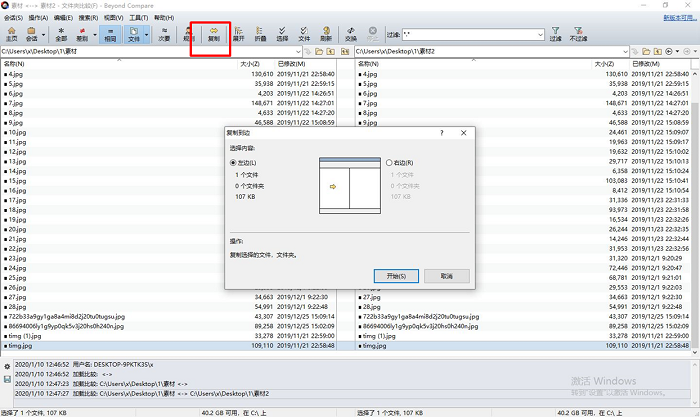Viewport: 700px width, 417px height.
Task: Show all files with the 全部 icon
Action: click(61, 34)
